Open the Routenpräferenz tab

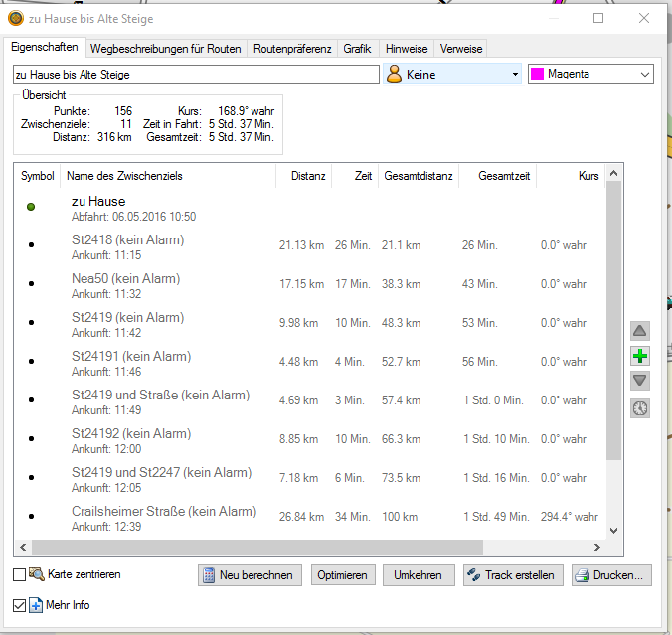292,48
